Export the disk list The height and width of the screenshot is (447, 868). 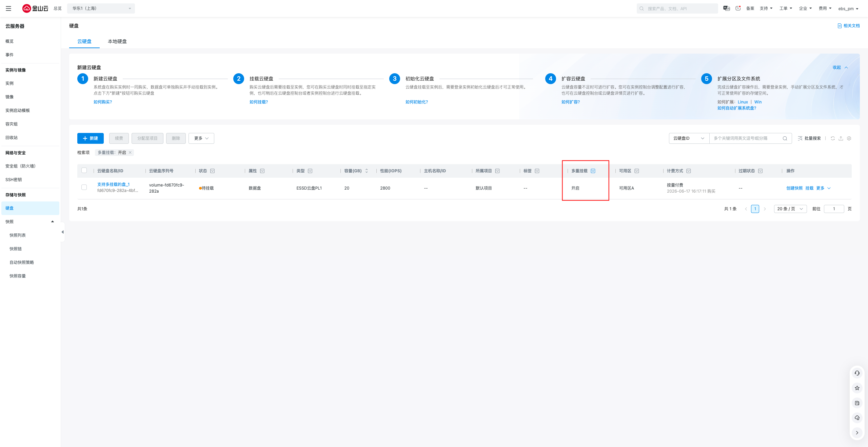coord(841,138)
